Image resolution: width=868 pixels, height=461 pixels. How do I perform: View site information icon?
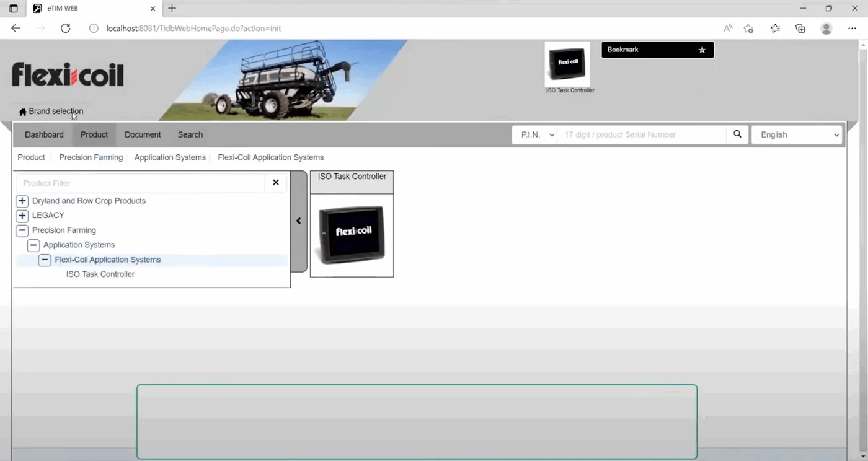(x=94, y=28)
